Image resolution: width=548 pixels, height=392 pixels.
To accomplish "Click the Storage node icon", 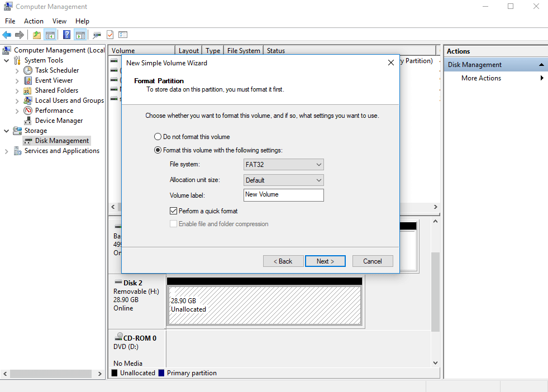I will [x=17, y=131].
